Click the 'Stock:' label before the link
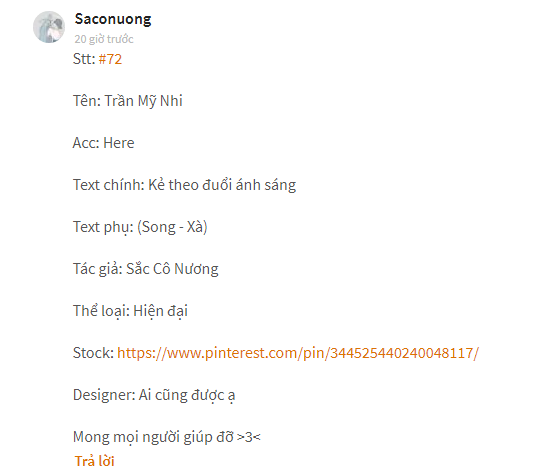This screenshot has width=546, height=474. [x=93, y=353]
